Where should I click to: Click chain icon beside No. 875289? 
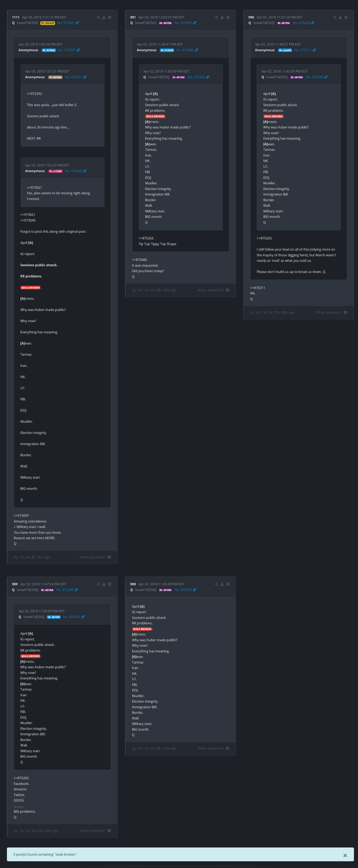tap(76, 590)
